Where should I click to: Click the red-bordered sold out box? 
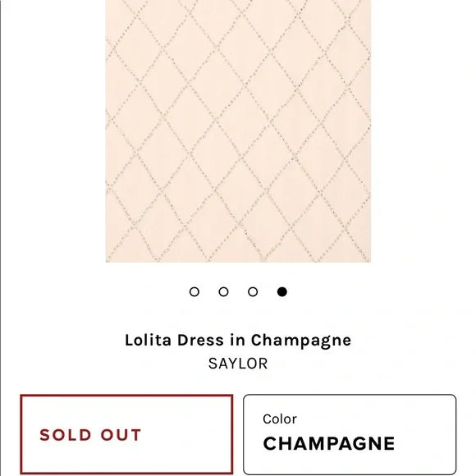[x=126, y=434]
